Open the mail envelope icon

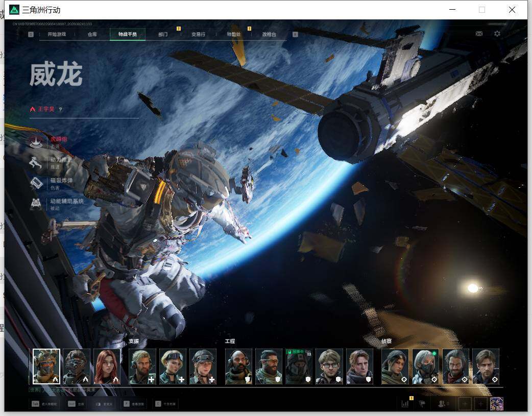coord(479,34)
